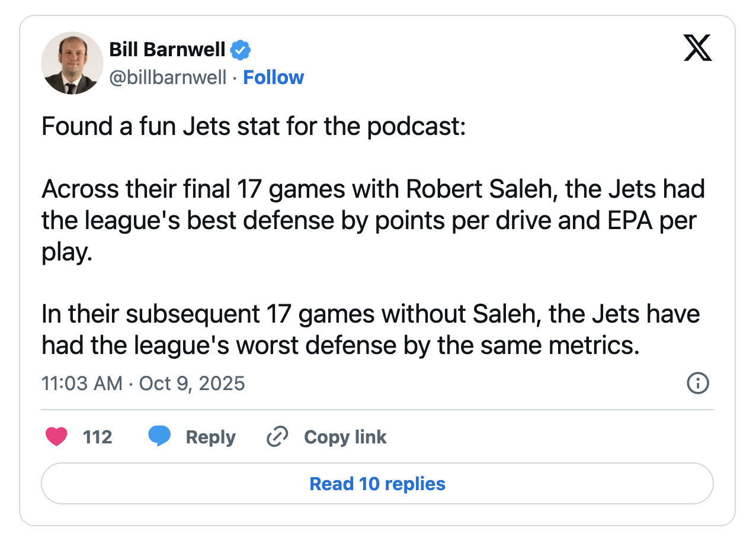Click the X logo icon

tap(697, 48)
